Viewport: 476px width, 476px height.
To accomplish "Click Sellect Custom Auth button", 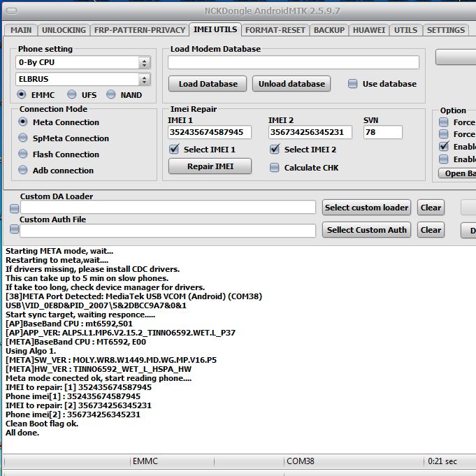I will pyautogui.click(x=366, y=230).
